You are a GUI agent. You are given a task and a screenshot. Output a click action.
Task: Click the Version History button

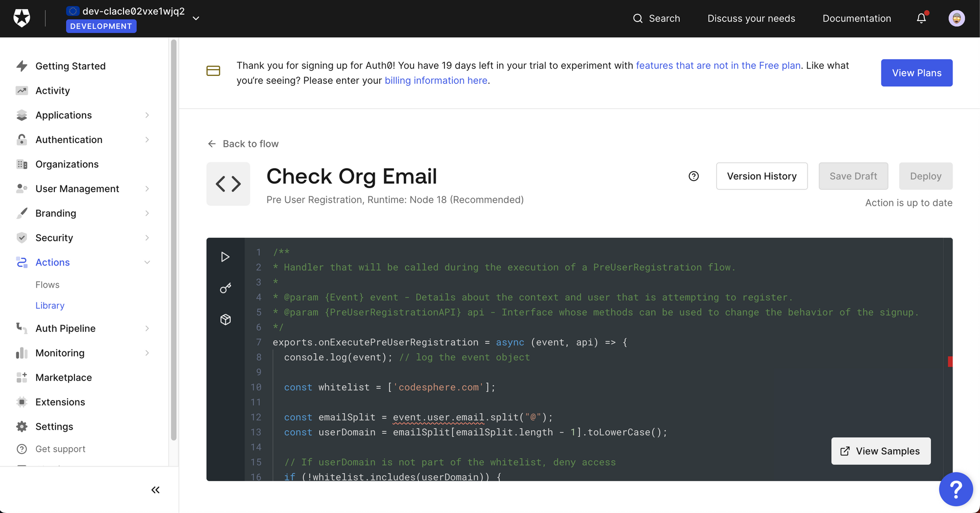click(761, 176)
